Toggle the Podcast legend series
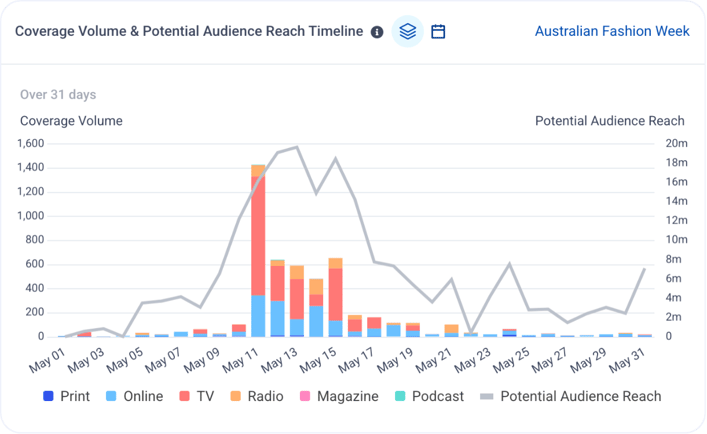 point(429,396)
